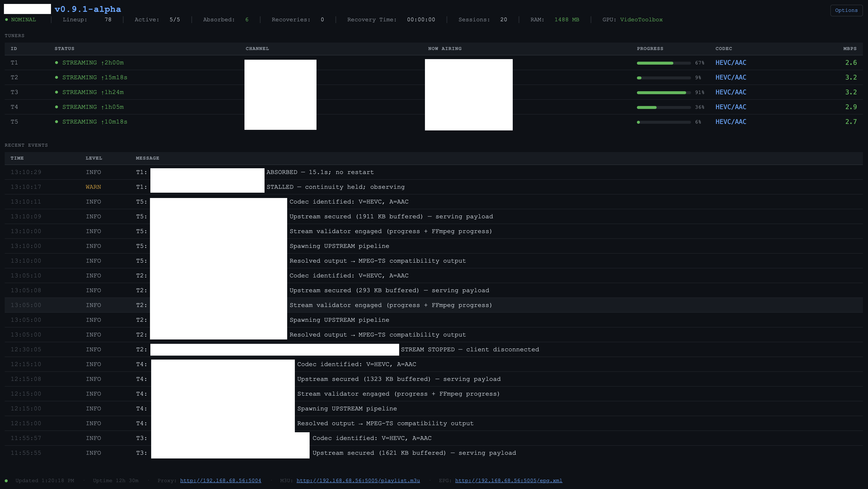Click the event timestamp 13:10:29
The width and height of the screenshot is (868, 489).
point(26,172)
